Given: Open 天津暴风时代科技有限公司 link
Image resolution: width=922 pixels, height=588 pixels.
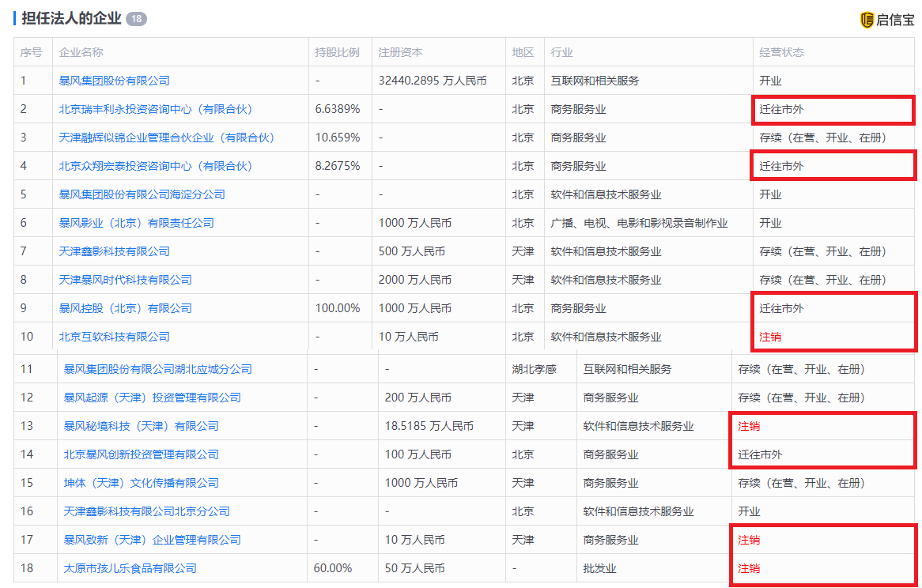Looking at the screenshot, I should (125, 280).
